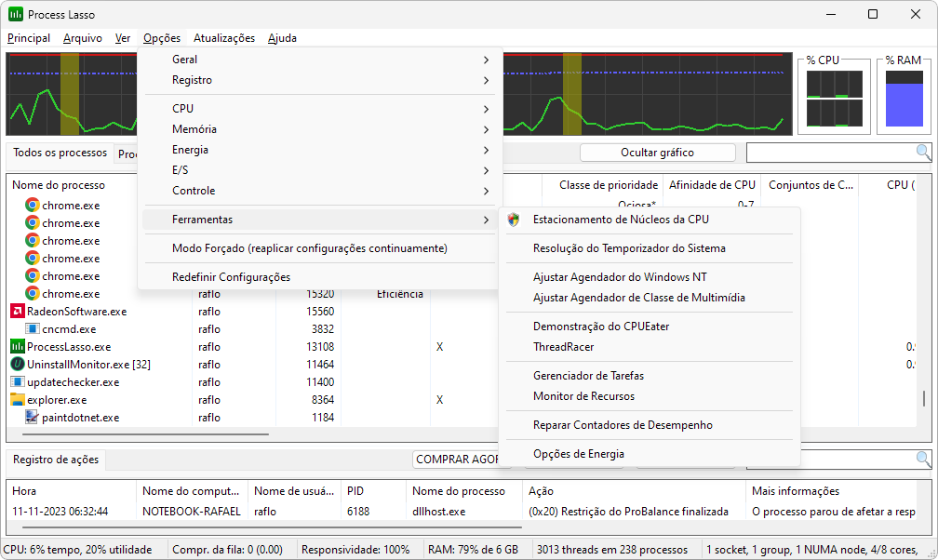Click the process search input field
This screenshot has width=938, height=560.
pyautogui.click(x=832, y=153)
